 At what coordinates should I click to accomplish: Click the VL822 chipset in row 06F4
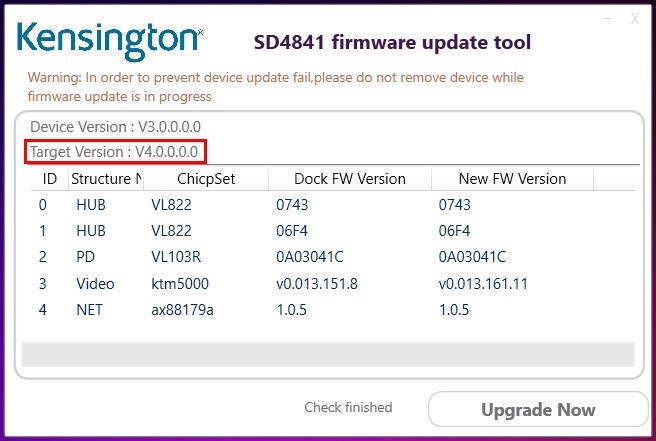pyautogui.click(x=171, y=231)
